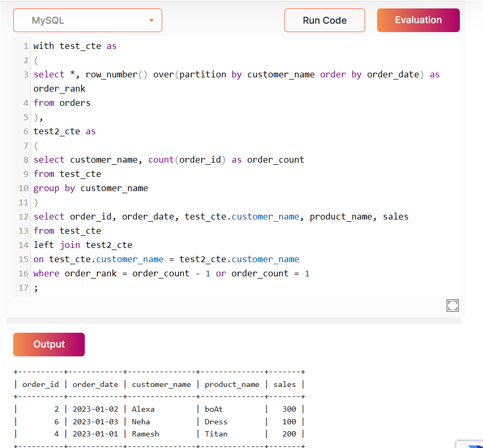Click the 'left join test2_cte' code line
This screenshot has width=483, height=448.
tap(83, 245)
